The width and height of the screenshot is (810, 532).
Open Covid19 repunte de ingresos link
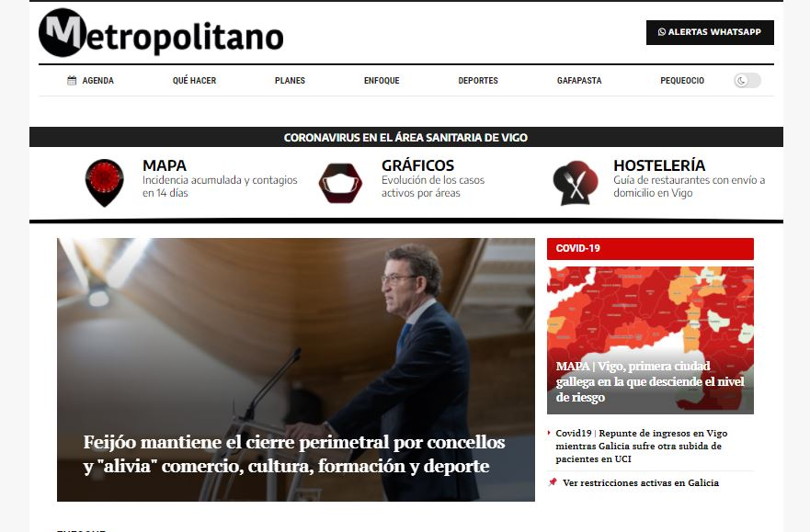point(642,446)
